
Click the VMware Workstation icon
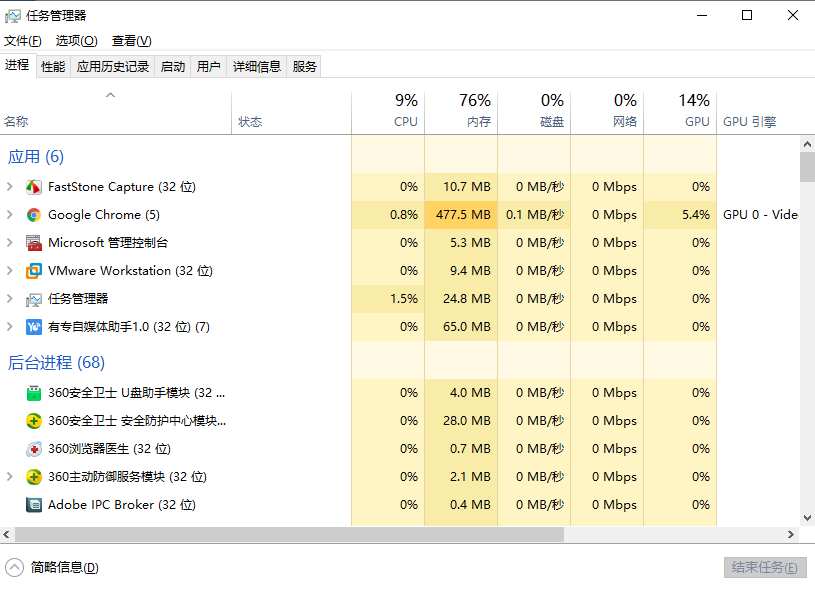pyautogui.click(x=34, y=271)
